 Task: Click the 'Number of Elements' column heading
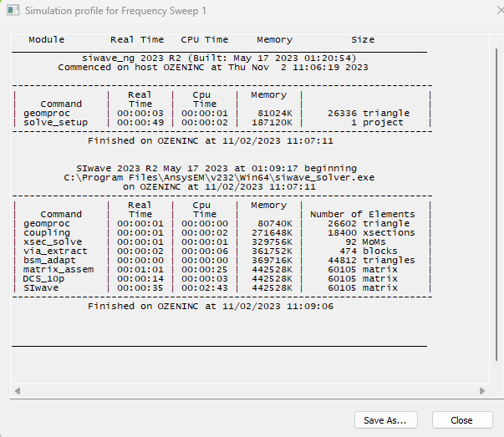[x=362, y=215]
